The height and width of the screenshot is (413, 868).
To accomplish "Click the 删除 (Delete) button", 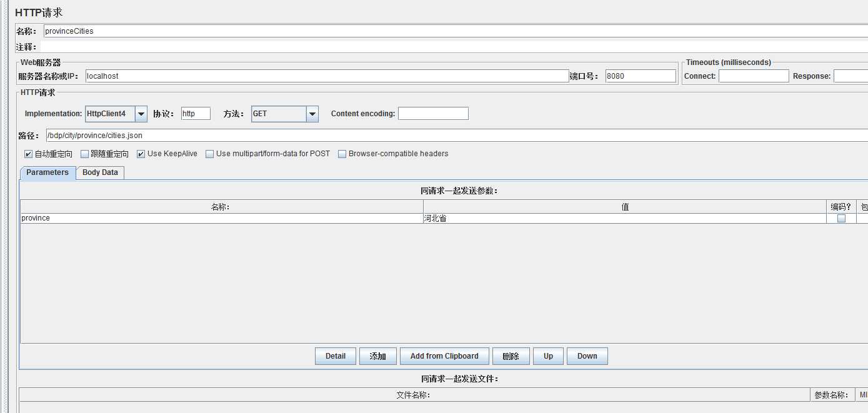I will coord(511,356).
